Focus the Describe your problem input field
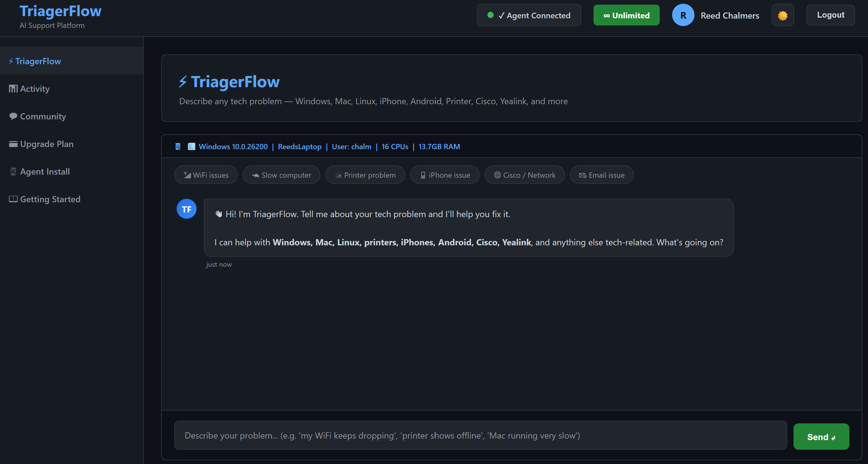 [480, 435]
